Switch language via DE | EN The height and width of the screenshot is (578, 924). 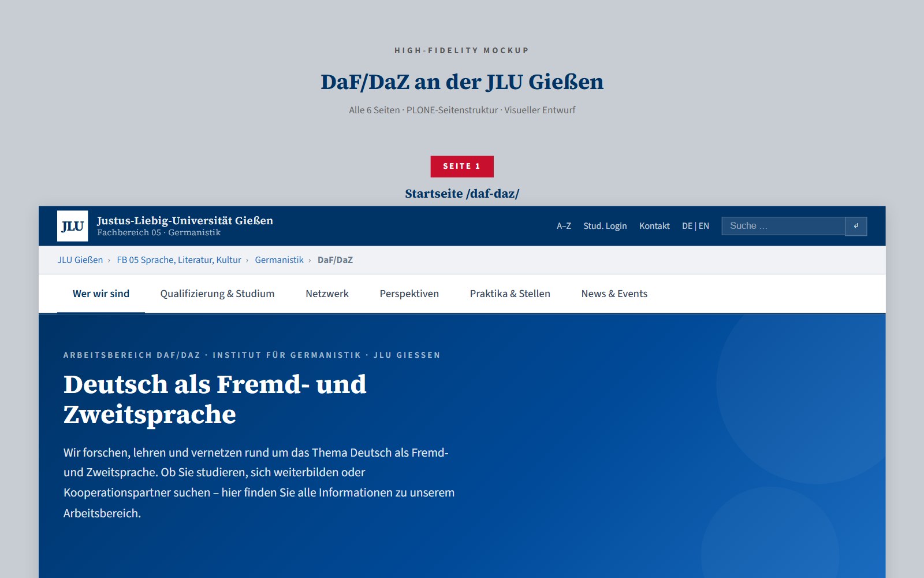(x=695, y=226)
